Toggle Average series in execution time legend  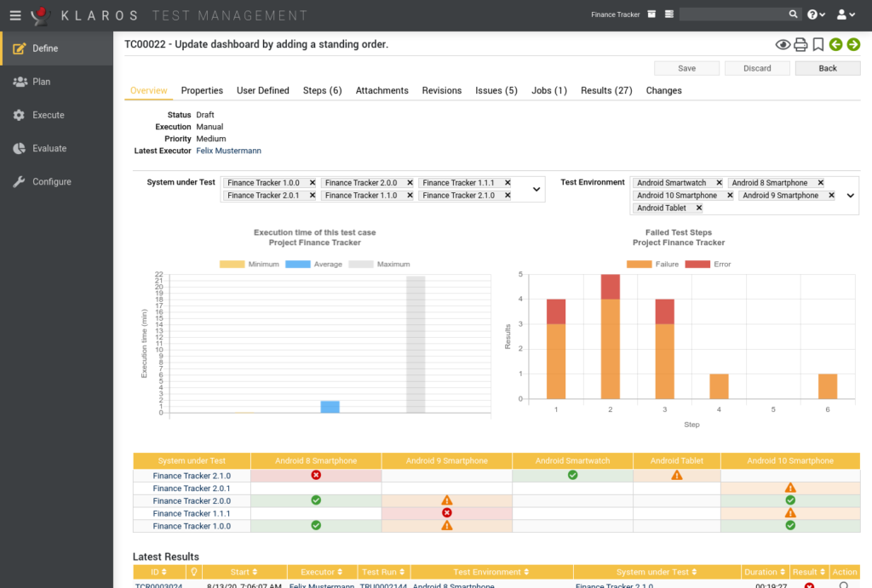[313, 265]
